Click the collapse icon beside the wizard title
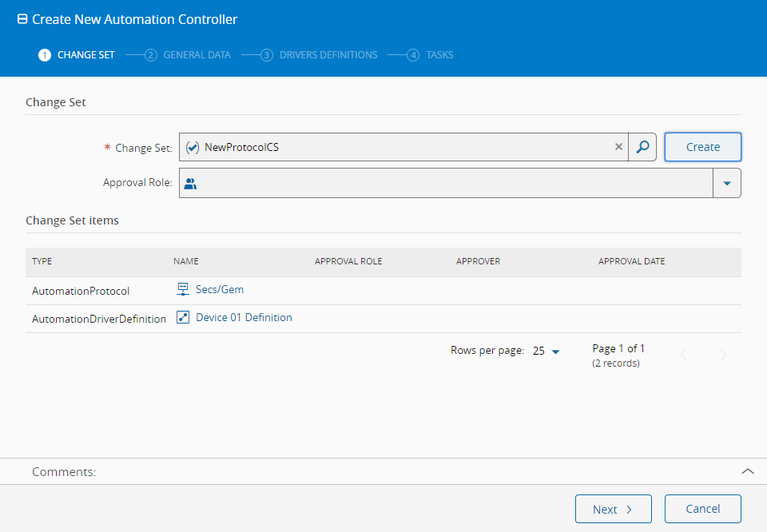This screenshot has height=532, width=767. (x=22, y=19)
